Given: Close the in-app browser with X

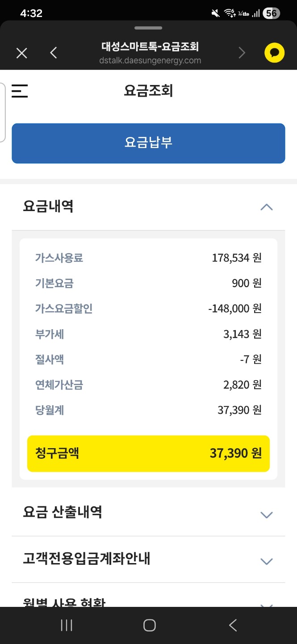Looking at the screenshot, I should tap(21, 53).
